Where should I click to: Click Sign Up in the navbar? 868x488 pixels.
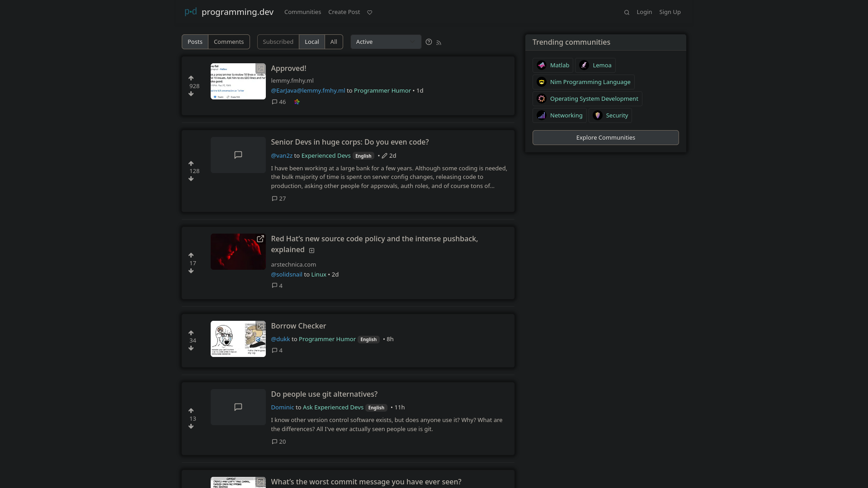(670, 12)
